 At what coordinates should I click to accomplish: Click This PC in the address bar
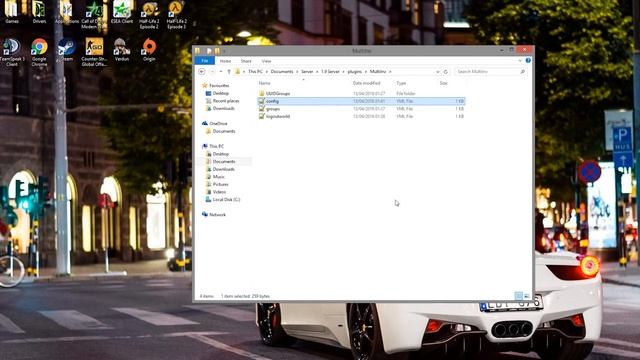256,71
